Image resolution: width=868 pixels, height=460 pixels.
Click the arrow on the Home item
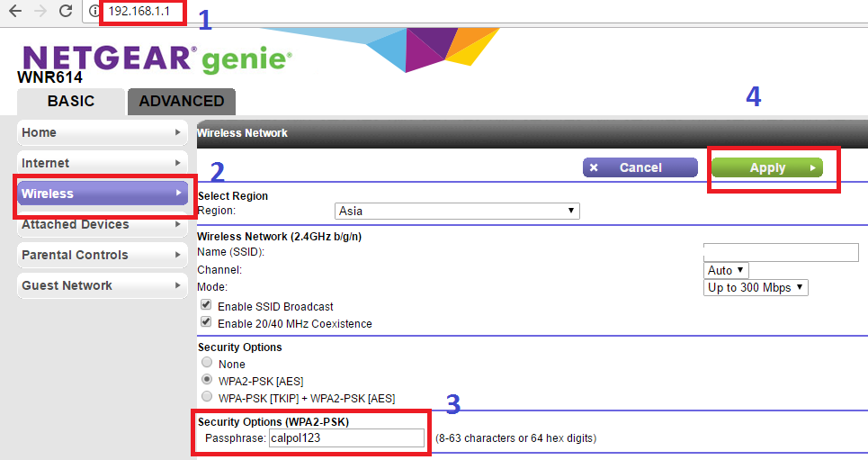[x=178, y=132]
